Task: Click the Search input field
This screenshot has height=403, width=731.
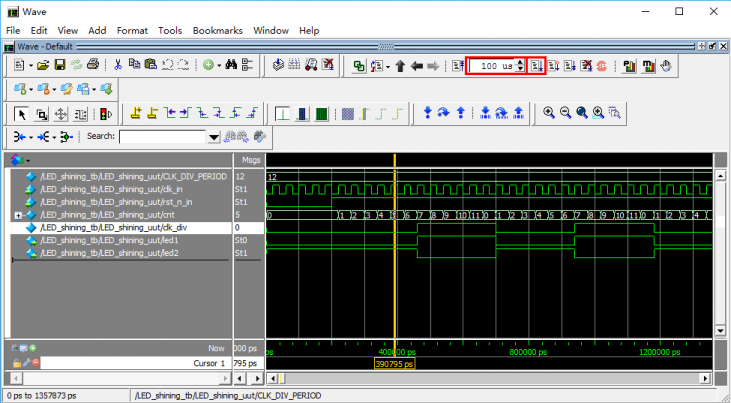Action: click(163, 137)
